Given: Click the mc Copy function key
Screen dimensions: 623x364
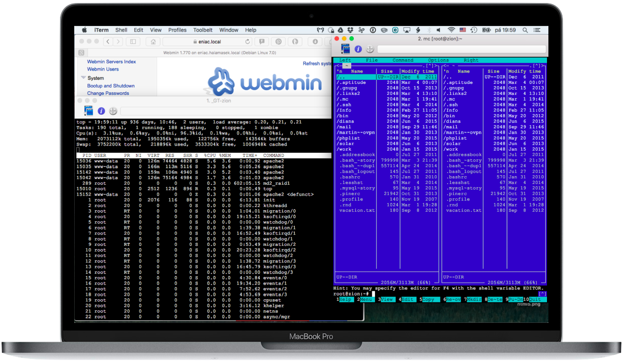Looking at the screenshot, I should pyautogui.click(x=429, y=299).
